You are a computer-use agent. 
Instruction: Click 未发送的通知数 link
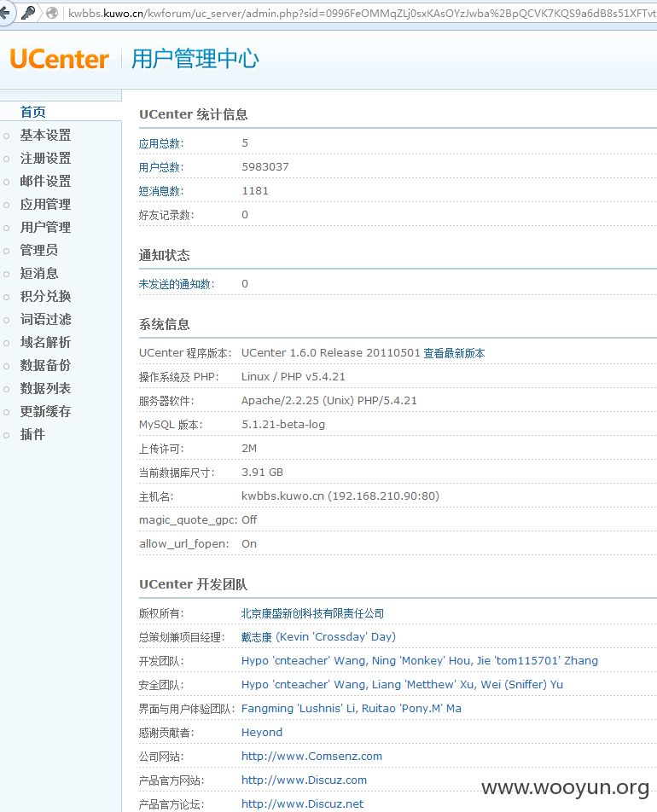tap(175, 284)
